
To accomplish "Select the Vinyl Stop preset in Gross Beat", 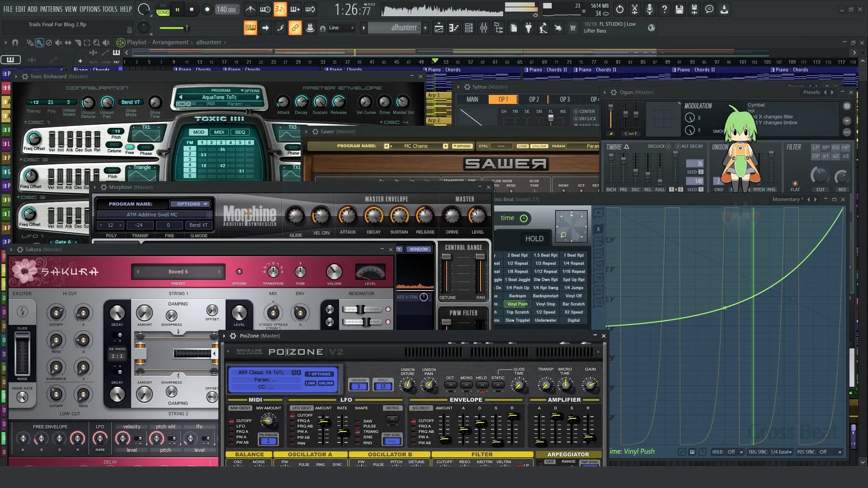I will click(545, 304).
